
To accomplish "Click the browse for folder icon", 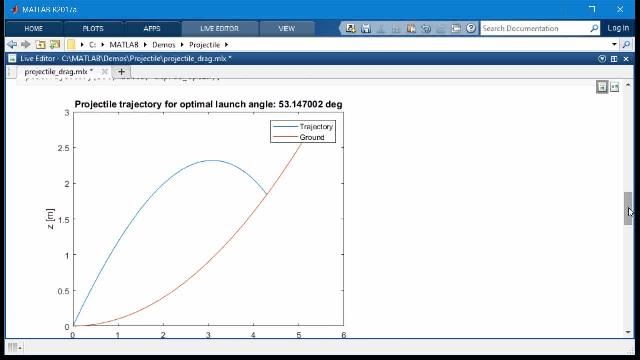I will click(55, 44).
